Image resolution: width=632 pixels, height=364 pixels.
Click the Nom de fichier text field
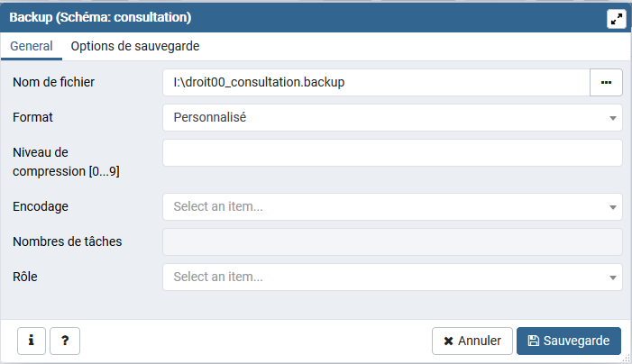click(376, 82)
